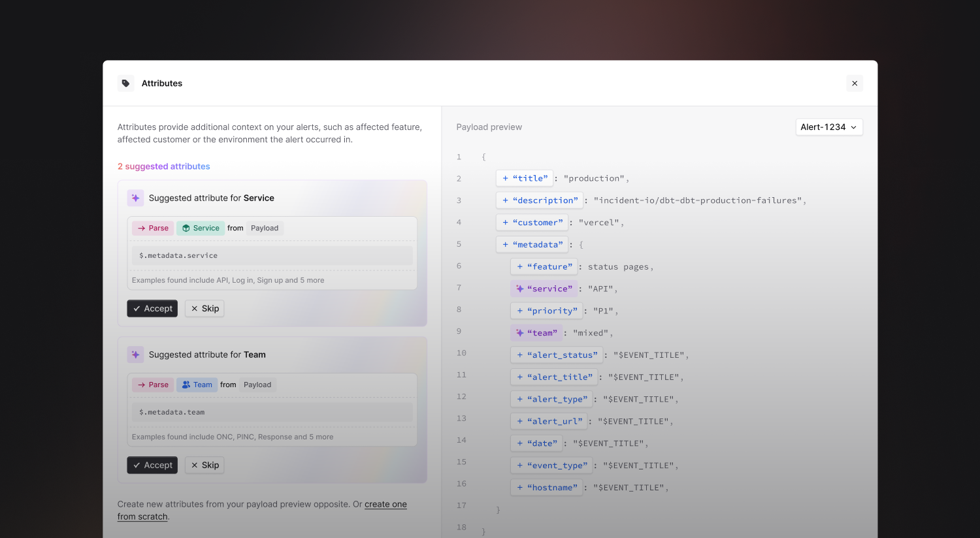Close the Attributes dialog
This screenshot has height=538, width=980.
(x=855, y=83)
